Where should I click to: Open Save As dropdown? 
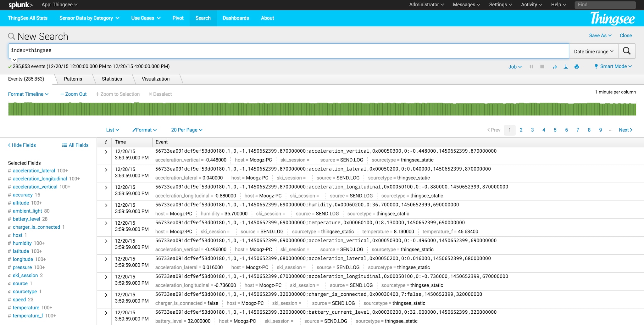coord(600,36)
